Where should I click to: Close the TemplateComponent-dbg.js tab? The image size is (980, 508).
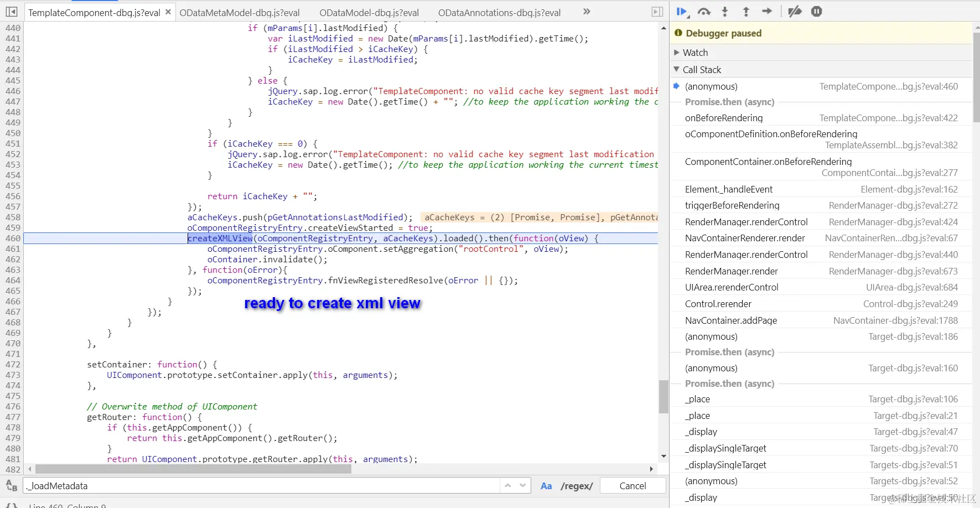168,12
